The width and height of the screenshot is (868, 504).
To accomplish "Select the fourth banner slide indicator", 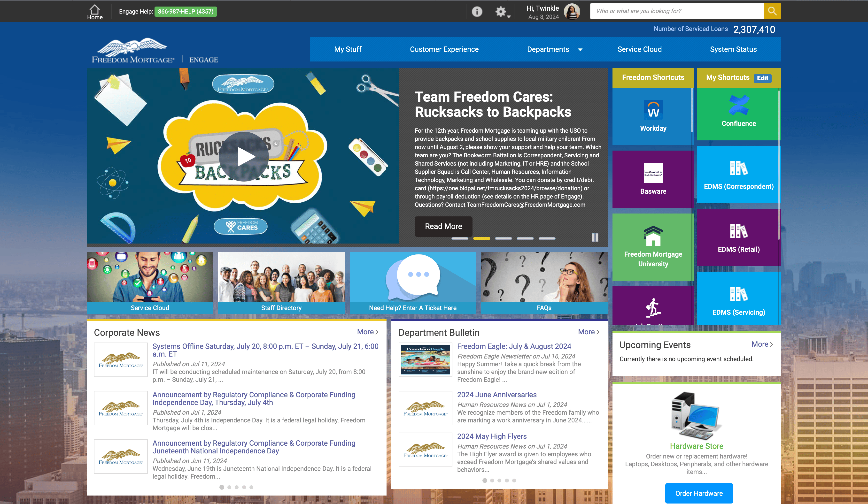I will (525, 238).
